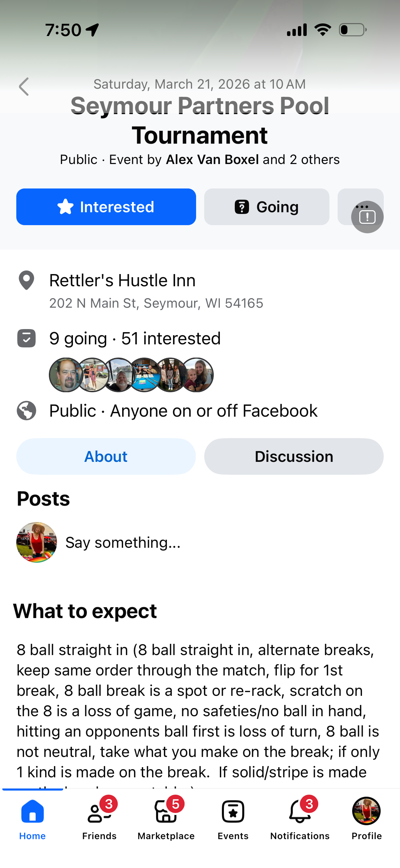Tap the first attendee profile photo
This screenshot has width=400, height=868.
tap(66, 375)
